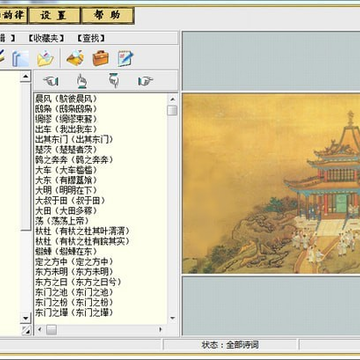Click the open yellow folder icon

pos(45,58)
